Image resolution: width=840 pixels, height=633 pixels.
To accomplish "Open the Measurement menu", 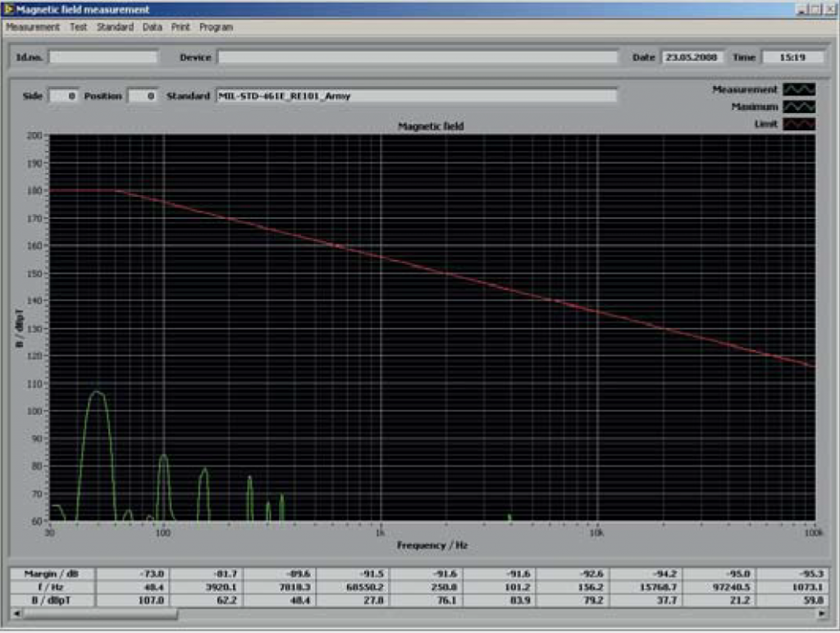I will click(x=33, y=27).
